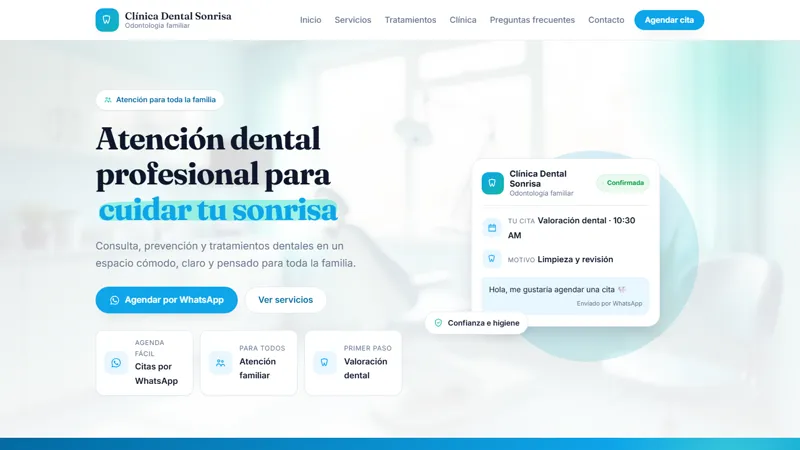Click the PARA TODOS label
Image resolution: width=800 pixels, height=450 pixels.
(x=262, y=348)
